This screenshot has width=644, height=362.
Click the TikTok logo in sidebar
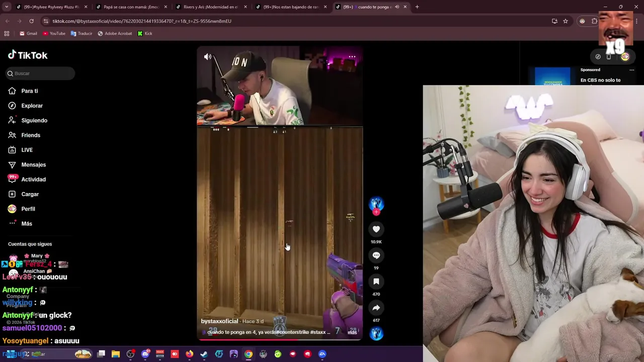tap(28, 55)
